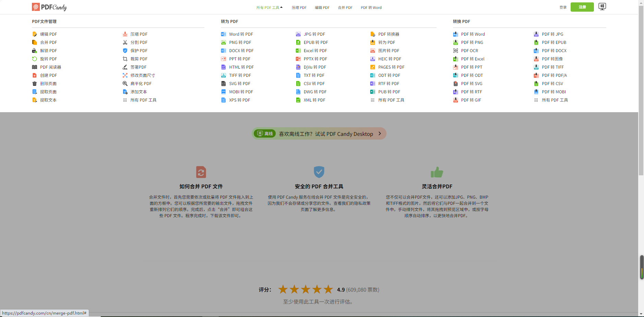Click the 旋转 PDF rotate icon
Viewport: 644px width, 317px height.
point(35,59)
